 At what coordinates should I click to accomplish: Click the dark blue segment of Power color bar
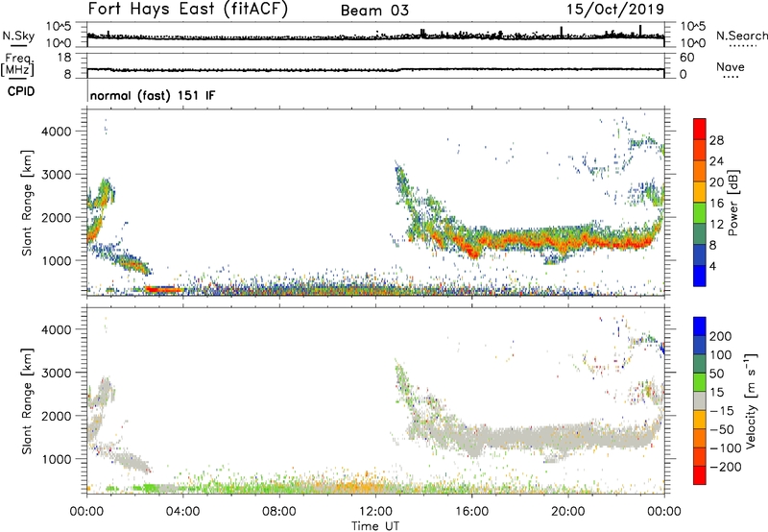pos(700,276)
